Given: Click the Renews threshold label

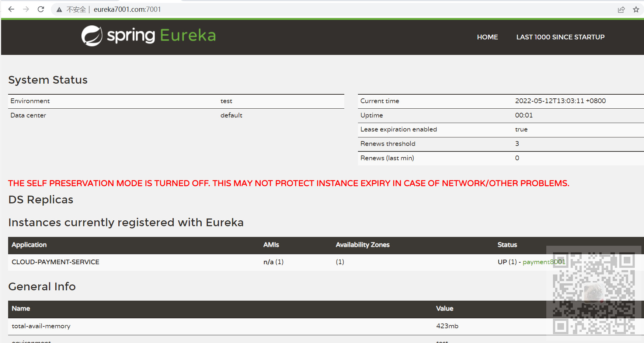Looking at the screenshot, I should coord(388,144).
